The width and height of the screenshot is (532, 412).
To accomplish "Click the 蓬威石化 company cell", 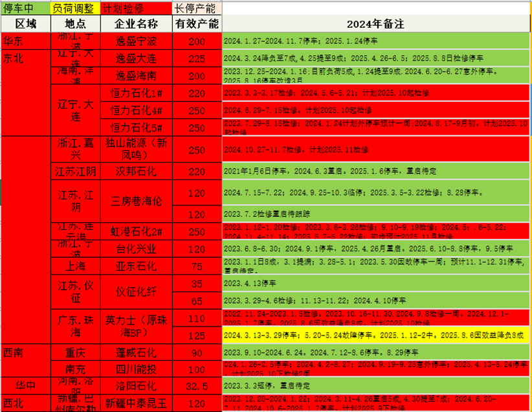I will (x=136, y=353).
